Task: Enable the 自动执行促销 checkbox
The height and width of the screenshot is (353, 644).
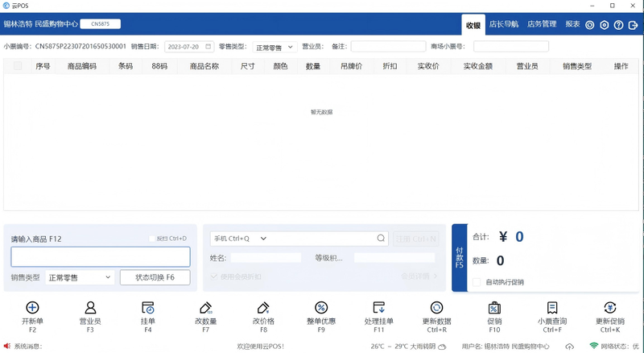Action: click(477, 282)
